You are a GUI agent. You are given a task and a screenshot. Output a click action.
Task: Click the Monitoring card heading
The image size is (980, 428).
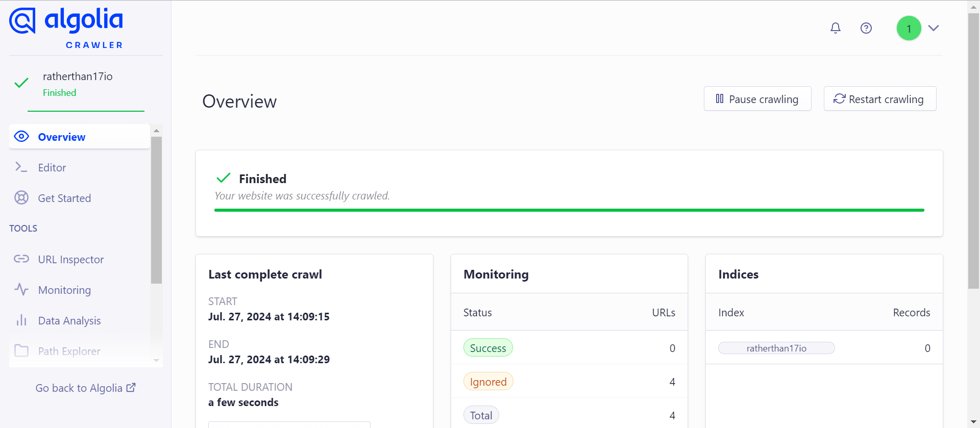496,274
